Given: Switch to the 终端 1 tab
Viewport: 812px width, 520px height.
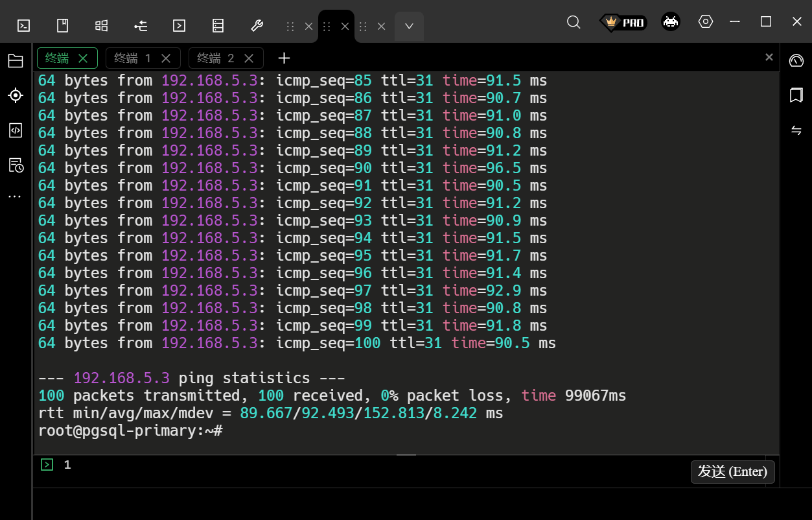Looking at the screenshot, I should (x=133, y=58).
